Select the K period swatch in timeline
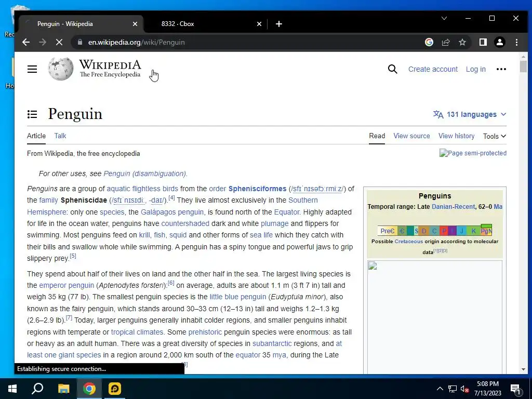Viewport: 532px width, 399px height. [474, 231]
